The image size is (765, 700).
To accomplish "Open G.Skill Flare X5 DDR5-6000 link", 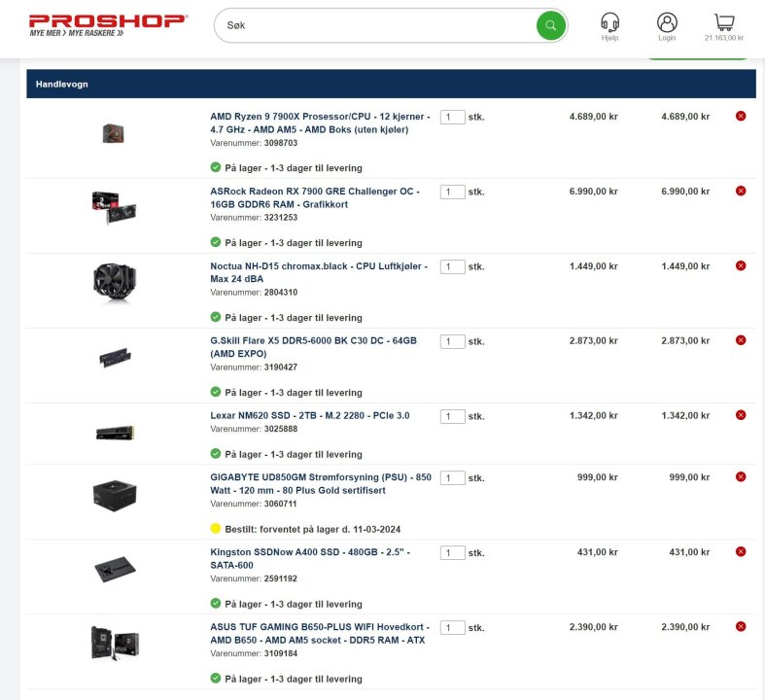I will 313,347.
